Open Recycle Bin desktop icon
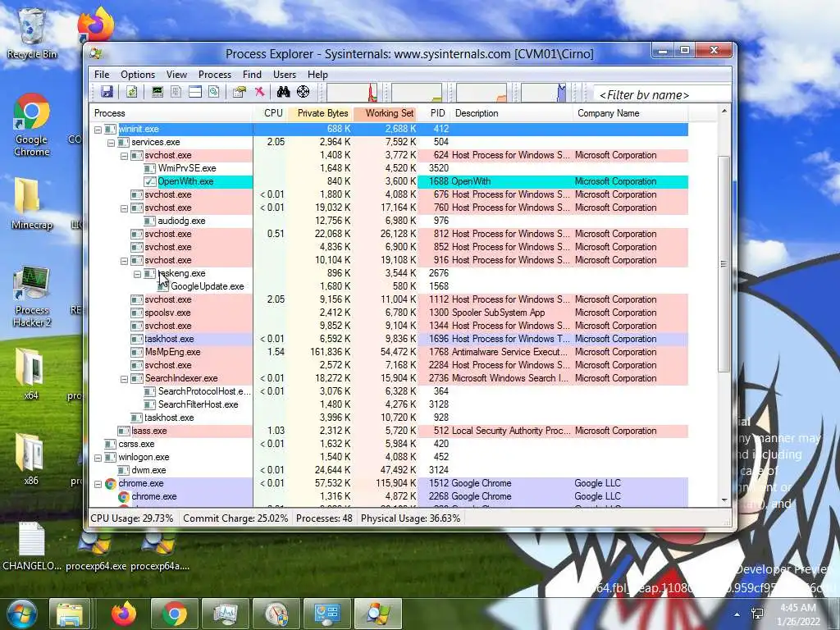The image size is (840, 630). [32, 34]
